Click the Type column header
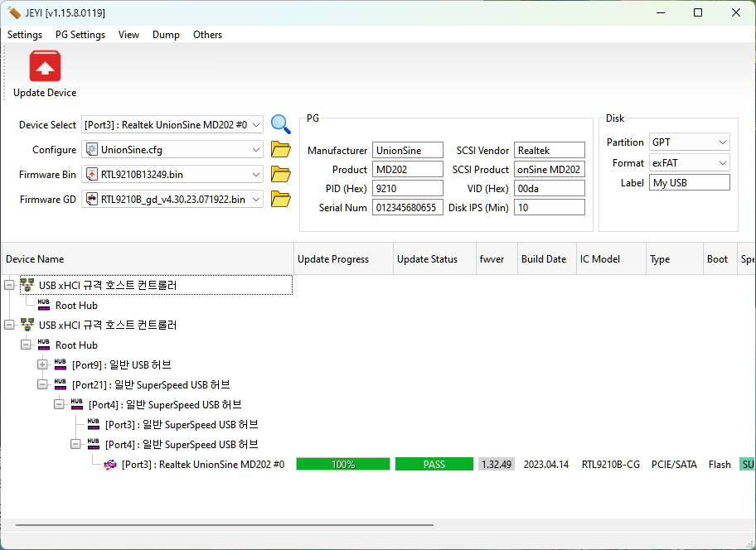The width and height of the screenshot is (756, 550). [x=674, y=259]
